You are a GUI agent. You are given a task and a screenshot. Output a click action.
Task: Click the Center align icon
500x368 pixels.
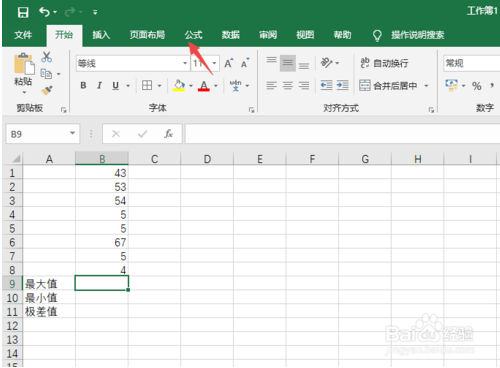pos(288,86)
